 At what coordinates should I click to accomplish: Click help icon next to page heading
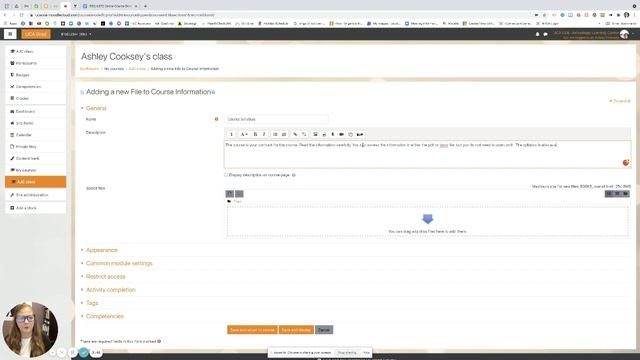pos(213,92)
